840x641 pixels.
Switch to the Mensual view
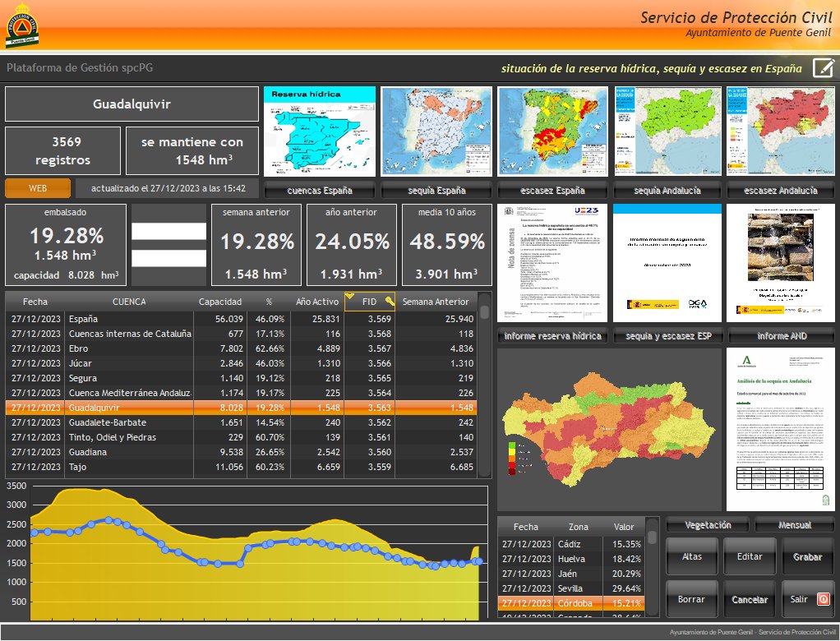point(795,525)
